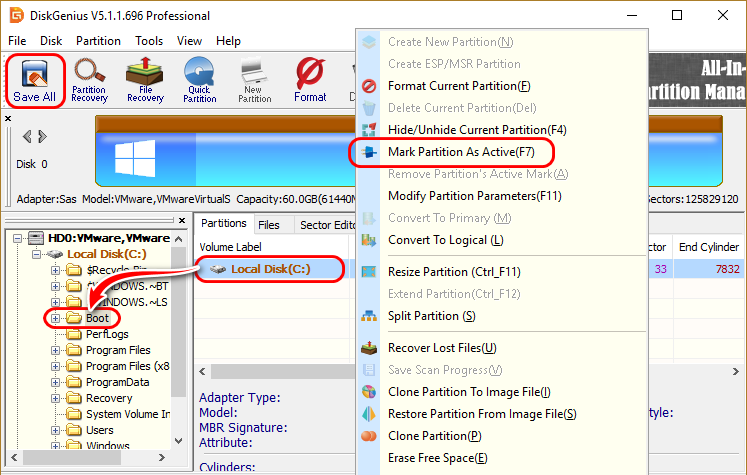Select Local Disk(C:) row in partition list
747x475 pixels.
pos(271,269)
